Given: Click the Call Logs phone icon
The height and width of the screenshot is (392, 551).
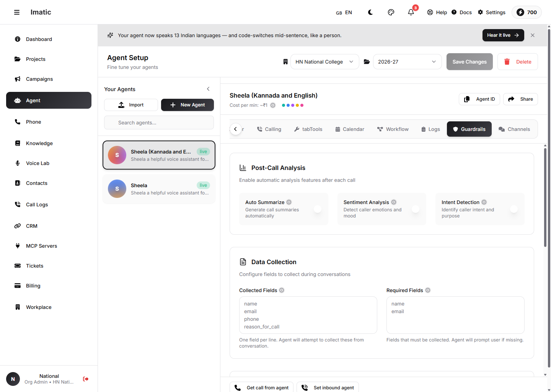Looking at the screenshot, I should [18, 204].
